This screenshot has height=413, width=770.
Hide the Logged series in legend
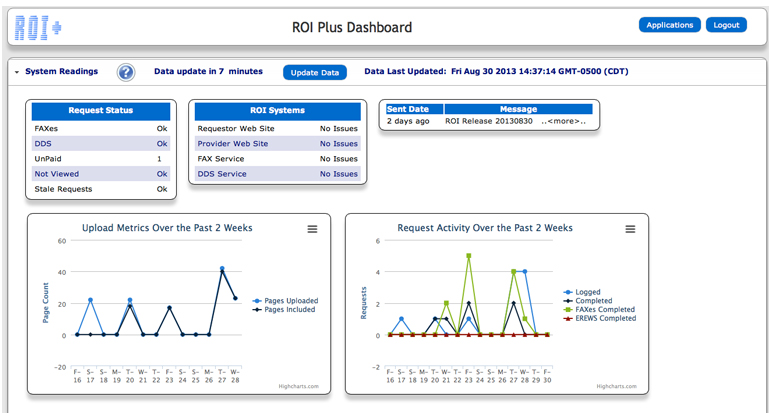(588, 293)
